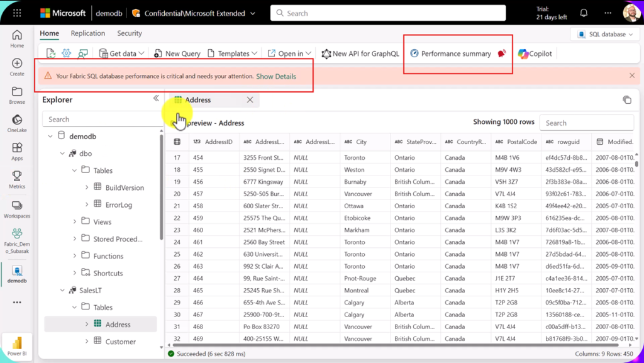
Task: Open top bar more options ellipsis
Action: [608, 13]
